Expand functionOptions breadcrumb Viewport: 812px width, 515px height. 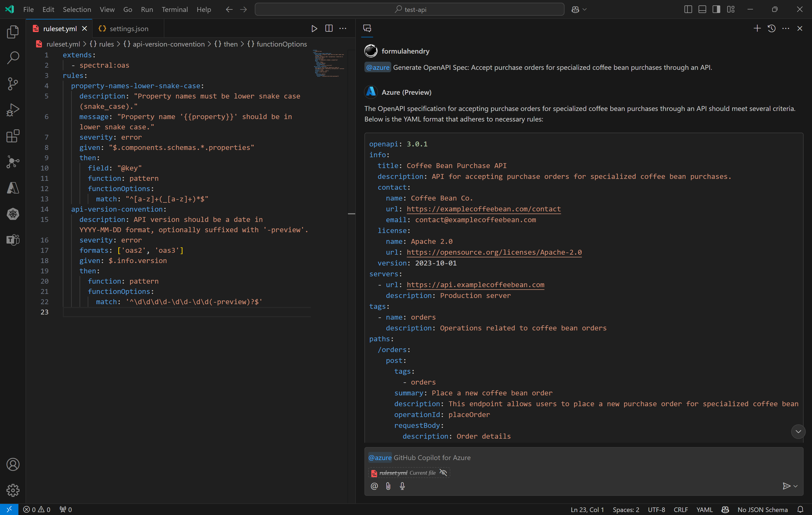click(x=277, y=44)
